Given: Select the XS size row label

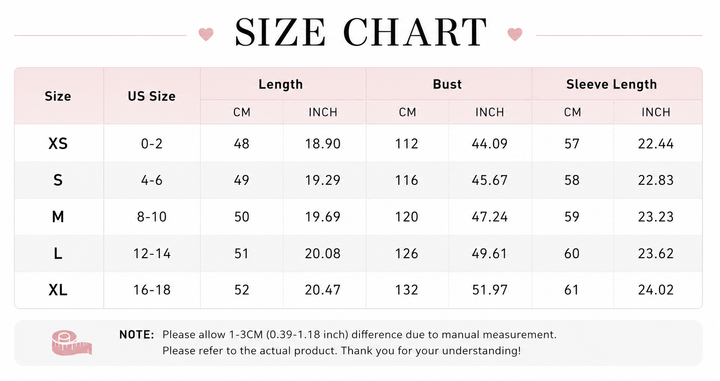Looking at the screenshot, I should 58,144.
